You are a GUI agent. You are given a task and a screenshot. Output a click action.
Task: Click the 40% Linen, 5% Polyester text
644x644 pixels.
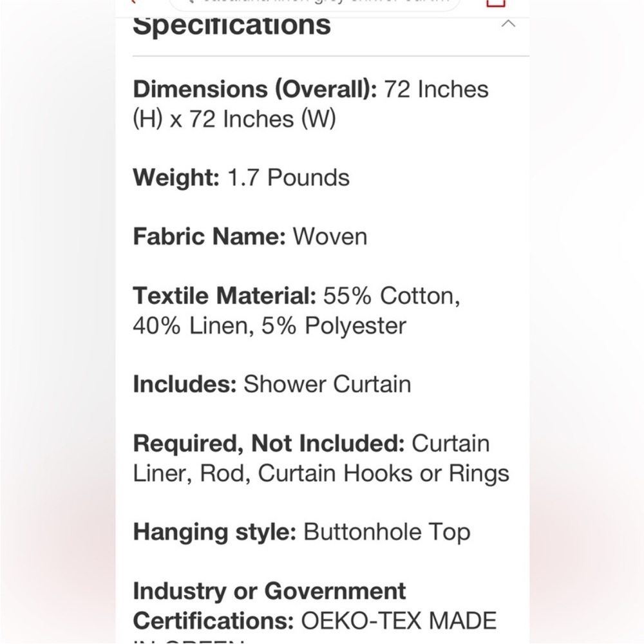269,326
